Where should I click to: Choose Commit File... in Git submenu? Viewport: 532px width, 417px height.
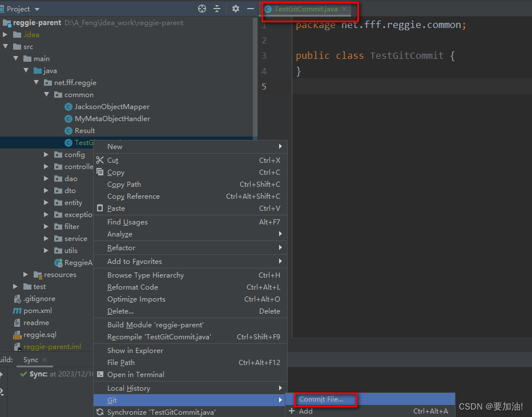click(370, 399)
